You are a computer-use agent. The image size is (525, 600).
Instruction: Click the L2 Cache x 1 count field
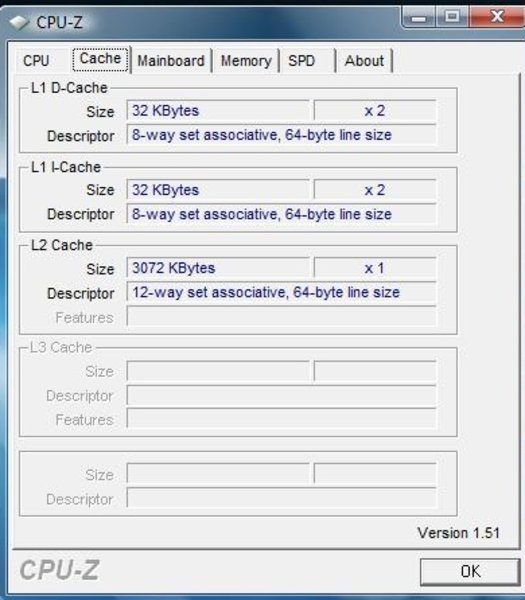tap(375, 268)
